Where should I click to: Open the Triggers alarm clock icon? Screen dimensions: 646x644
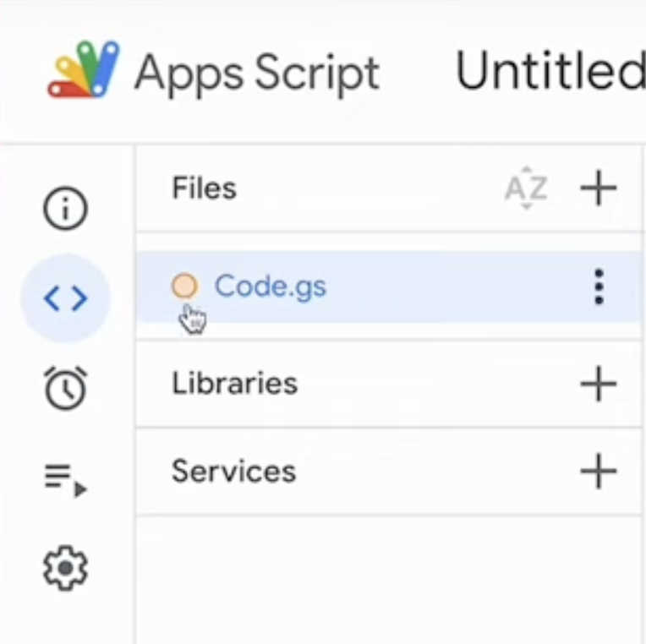65,388
